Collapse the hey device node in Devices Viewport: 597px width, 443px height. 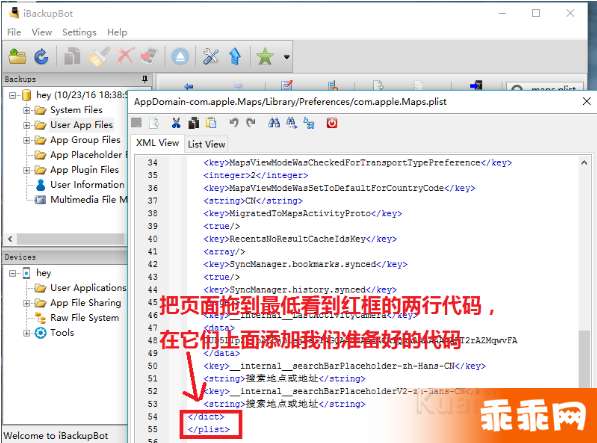13,273
